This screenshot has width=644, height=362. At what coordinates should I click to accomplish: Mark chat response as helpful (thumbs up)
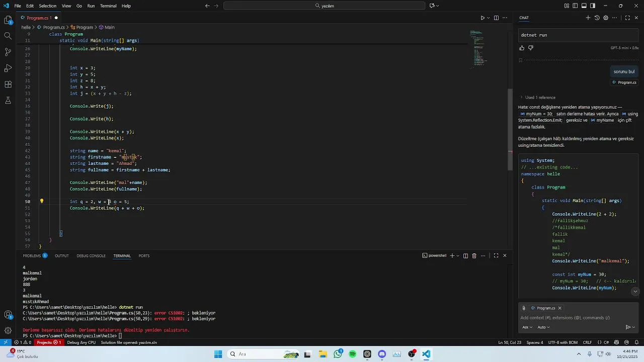click(522, 48)
